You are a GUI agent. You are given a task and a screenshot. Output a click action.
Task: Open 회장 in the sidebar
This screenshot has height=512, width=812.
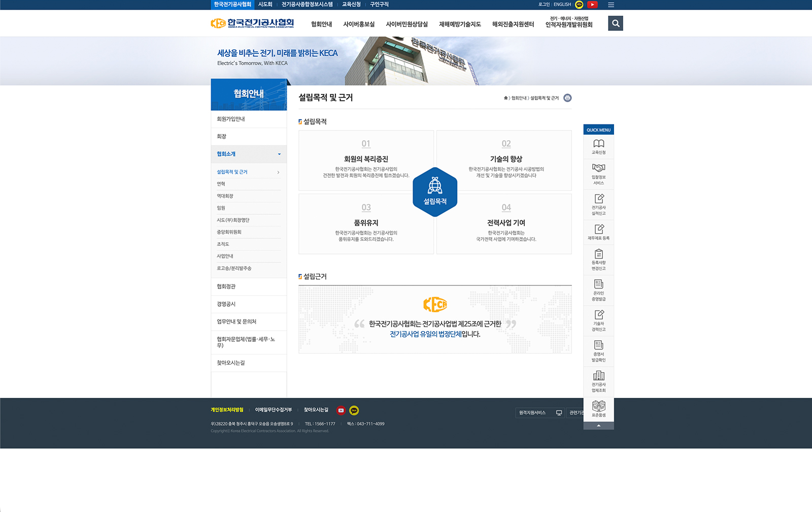pyautogui.click(x=249, y=137)
